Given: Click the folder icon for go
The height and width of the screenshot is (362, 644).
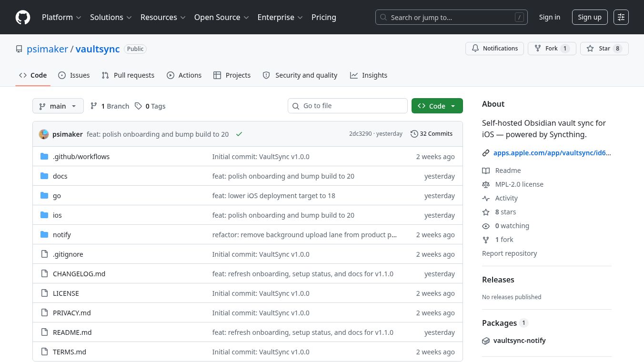Looking at the screenshot, I should click(x=45, y=196).
